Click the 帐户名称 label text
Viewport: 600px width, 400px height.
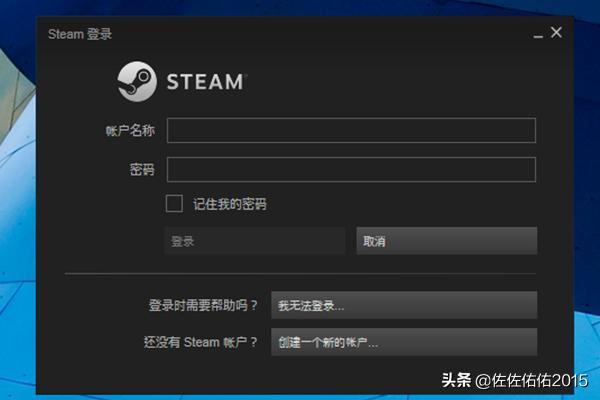tap(130, 131)
